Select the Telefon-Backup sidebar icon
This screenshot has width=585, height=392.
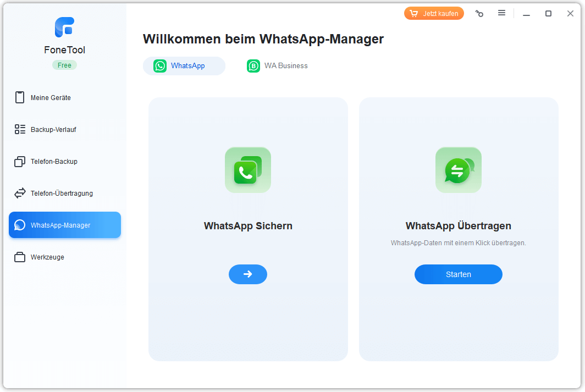click(x=20, y=162)
